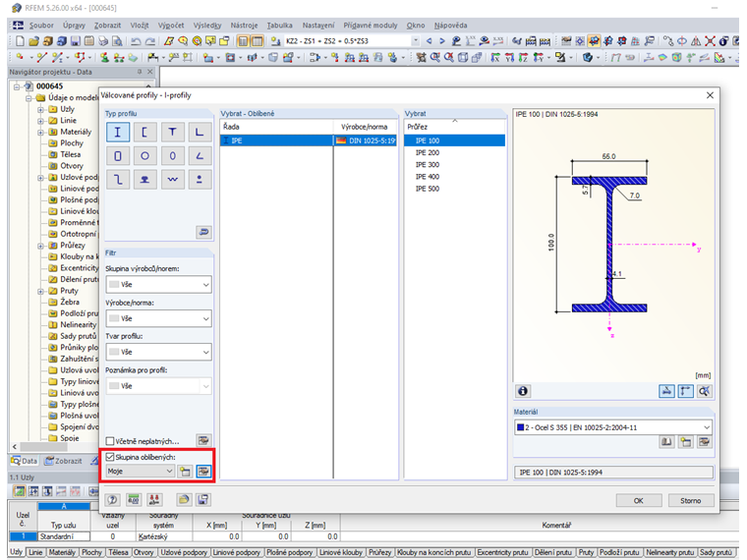Image resolution: width=747 pixels, height=560 pixels.
Task: Switch navigator to the Zobrazit tab
Action: coord(63,461)
